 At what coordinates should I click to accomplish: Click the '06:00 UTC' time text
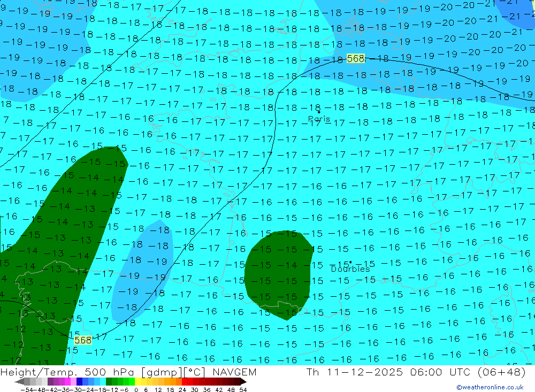440,372
